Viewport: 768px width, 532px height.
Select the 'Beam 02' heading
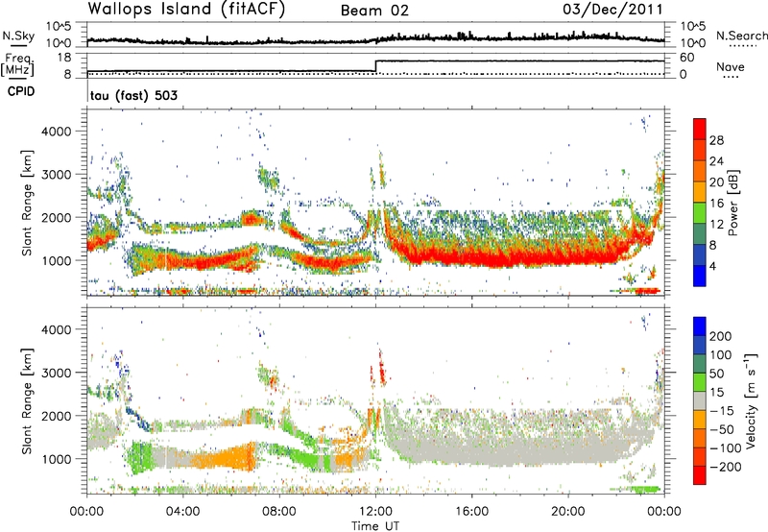[x=374, y=11]
